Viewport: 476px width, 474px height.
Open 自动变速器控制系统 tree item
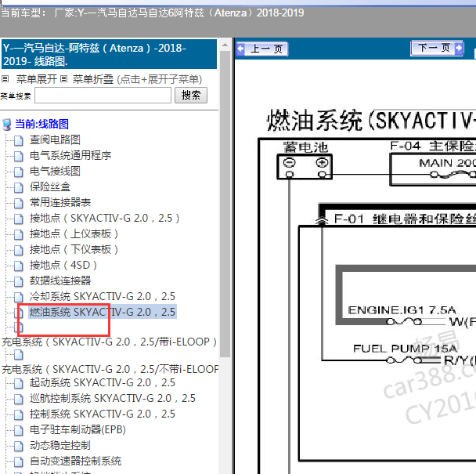[x=76, y=461]
